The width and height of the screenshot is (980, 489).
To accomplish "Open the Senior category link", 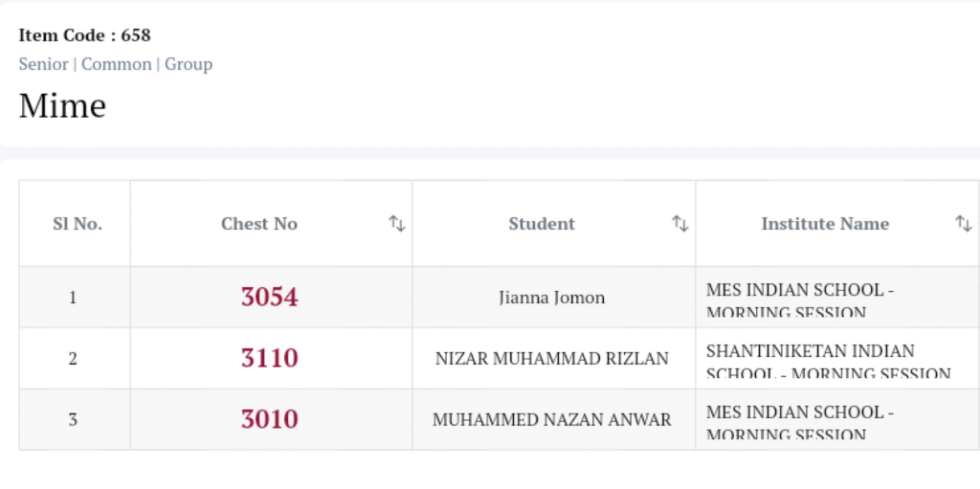I will [x=43, y=64].
